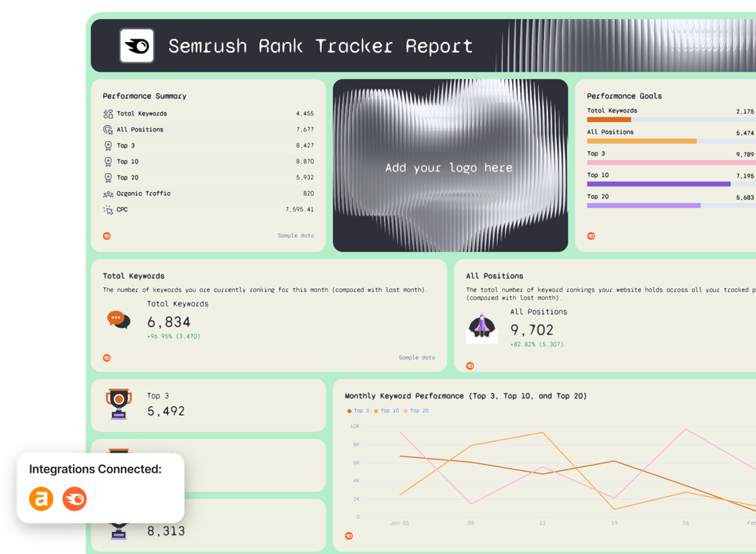This screenshot has height=554, width=756.
Task: Click the Add your logo here placeholder
Action: (x=449, y=167)
